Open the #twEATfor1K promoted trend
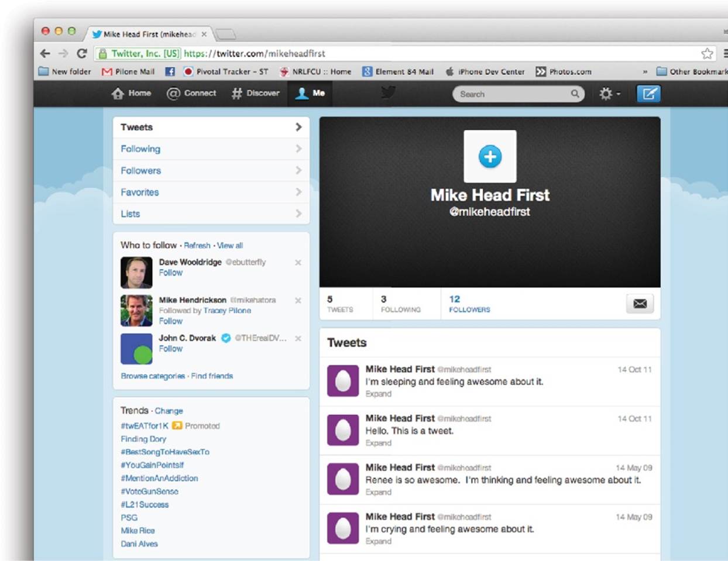This screenshot has width=728, height=561. click(x=145, y=426)
